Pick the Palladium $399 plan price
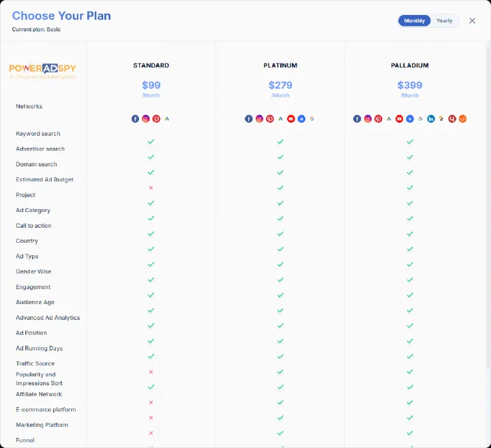 [x=410, y=85]
